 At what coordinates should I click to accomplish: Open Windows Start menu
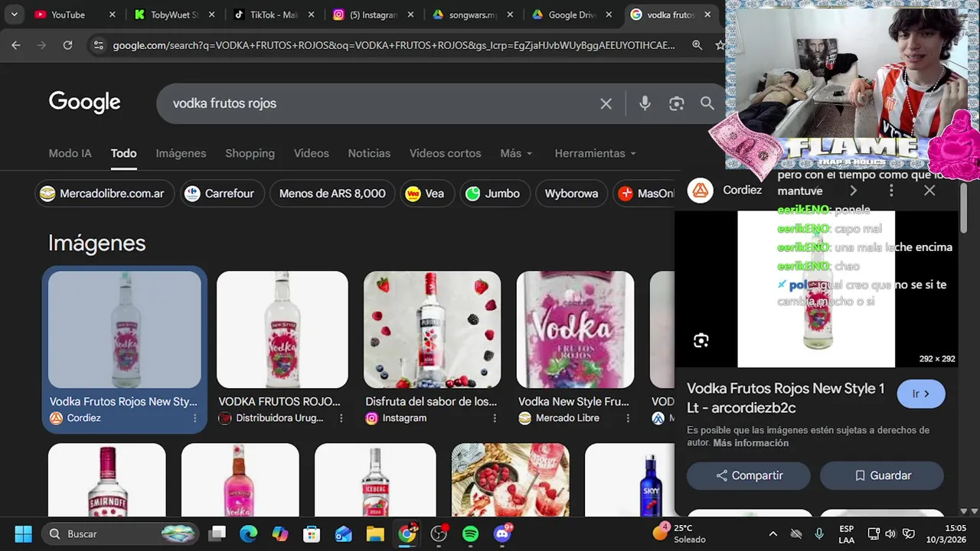click(23, 533)
